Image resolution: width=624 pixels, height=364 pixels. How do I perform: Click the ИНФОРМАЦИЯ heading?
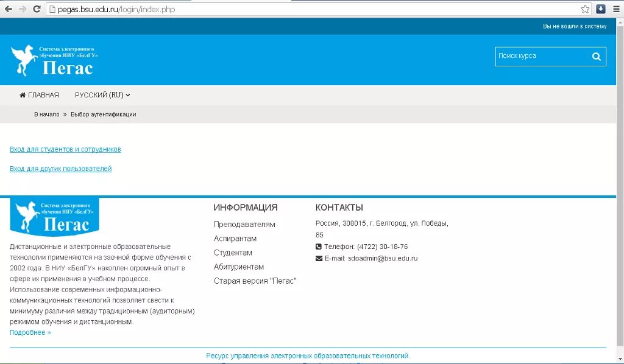pyautogui.click(x=246, y=208)
